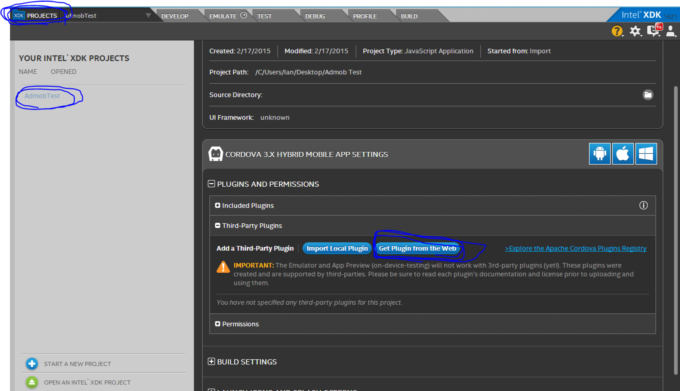Click Cordova 3.X Hybrid Mobile App Settings heading

tap(307, 154)
